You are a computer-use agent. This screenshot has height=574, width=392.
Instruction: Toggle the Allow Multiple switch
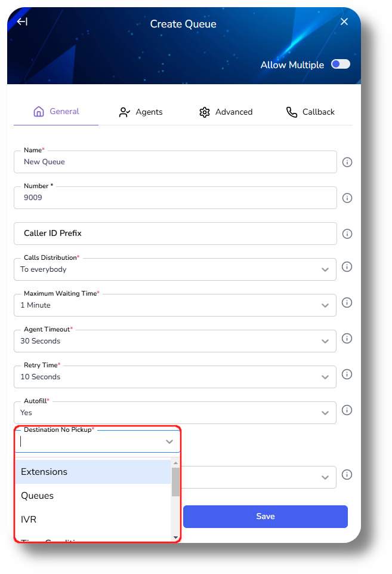(x=341, y=65)
